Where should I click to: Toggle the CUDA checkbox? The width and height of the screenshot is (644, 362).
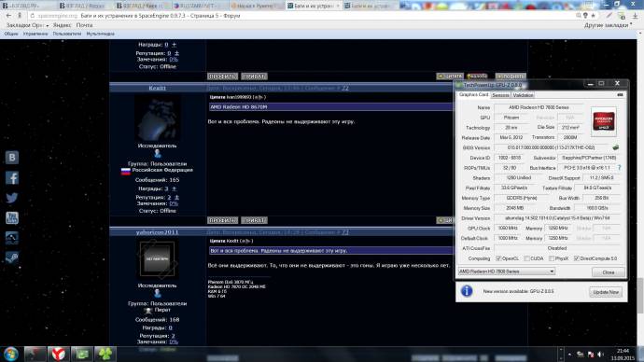[x=527, y=258]
